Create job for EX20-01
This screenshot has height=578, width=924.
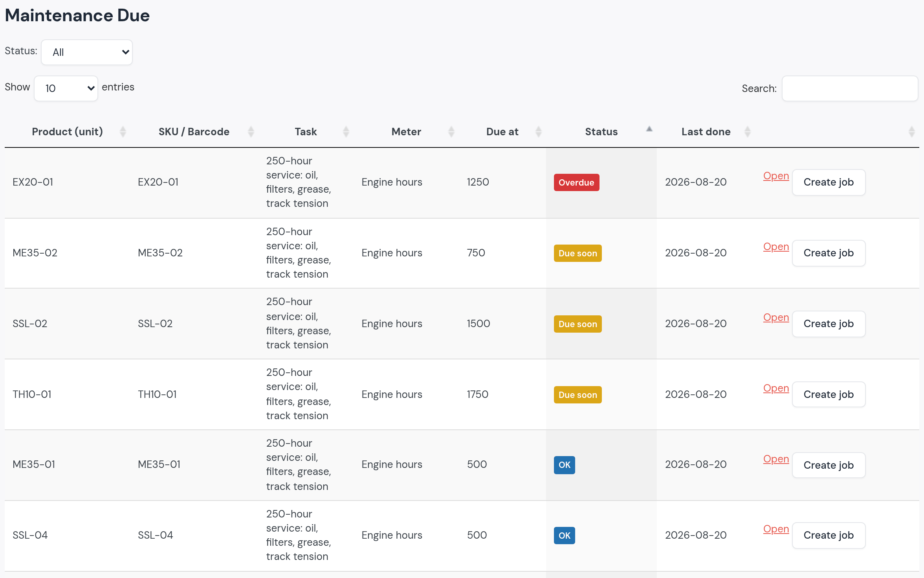pyautogui.click(x=829, y=182)
